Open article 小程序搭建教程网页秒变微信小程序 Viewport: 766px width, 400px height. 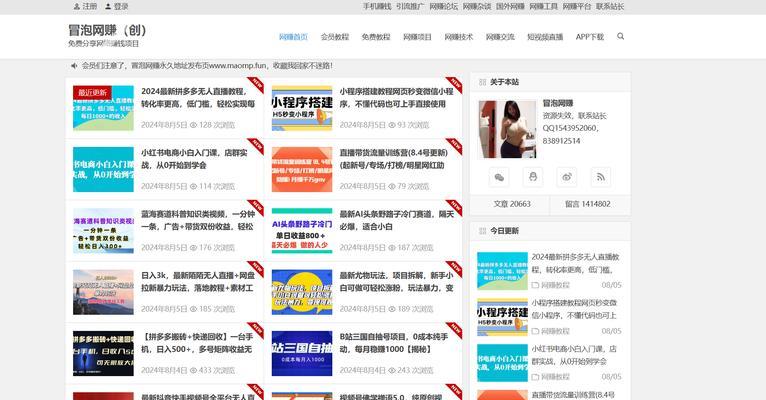click(396, 98)
